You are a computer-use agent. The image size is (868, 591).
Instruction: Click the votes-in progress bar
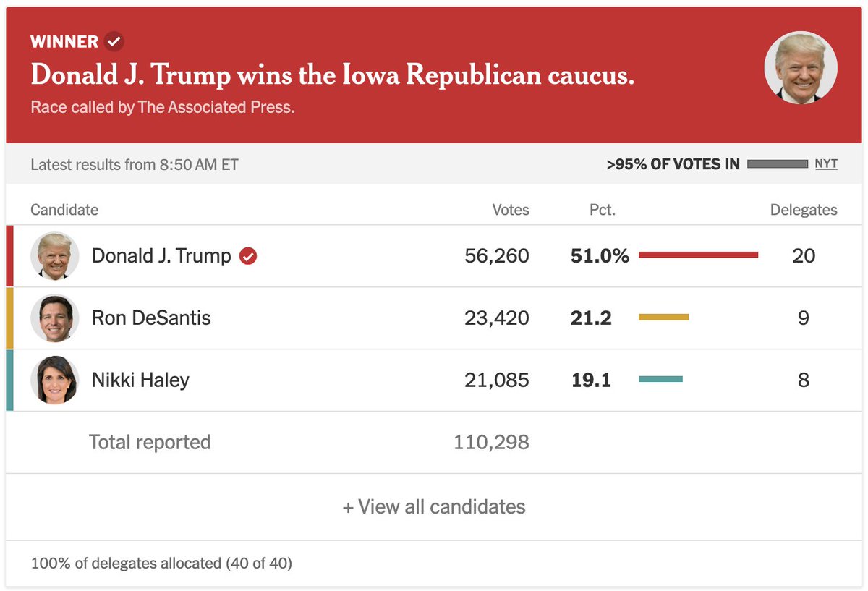tap(778, 164)
